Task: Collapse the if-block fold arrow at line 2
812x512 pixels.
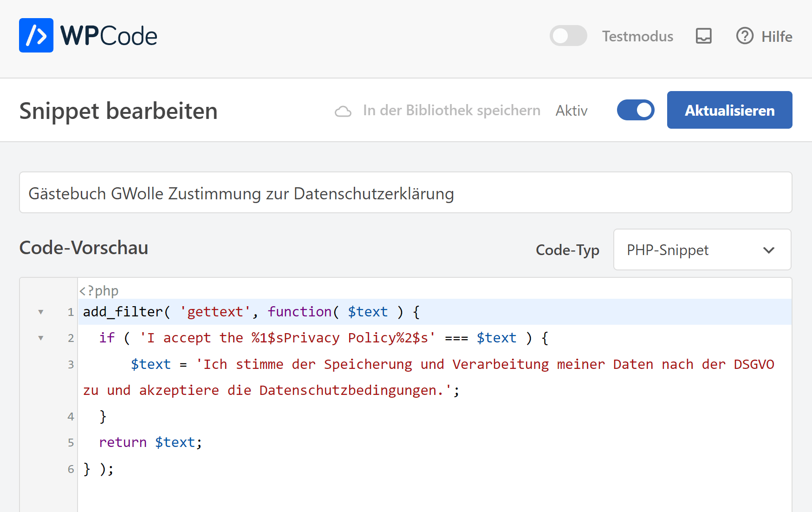Action: tap(41, 338)
